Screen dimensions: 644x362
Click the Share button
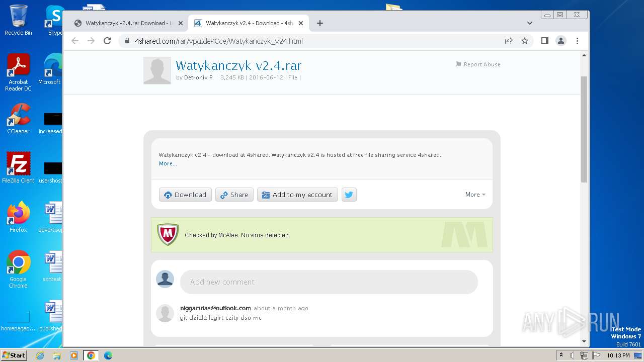(x=234, y=195)
